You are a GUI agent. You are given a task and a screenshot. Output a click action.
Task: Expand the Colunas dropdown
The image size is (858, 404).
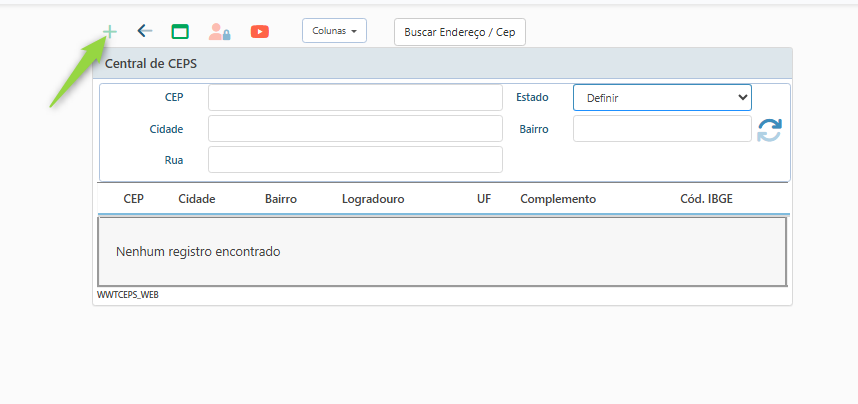334,31
